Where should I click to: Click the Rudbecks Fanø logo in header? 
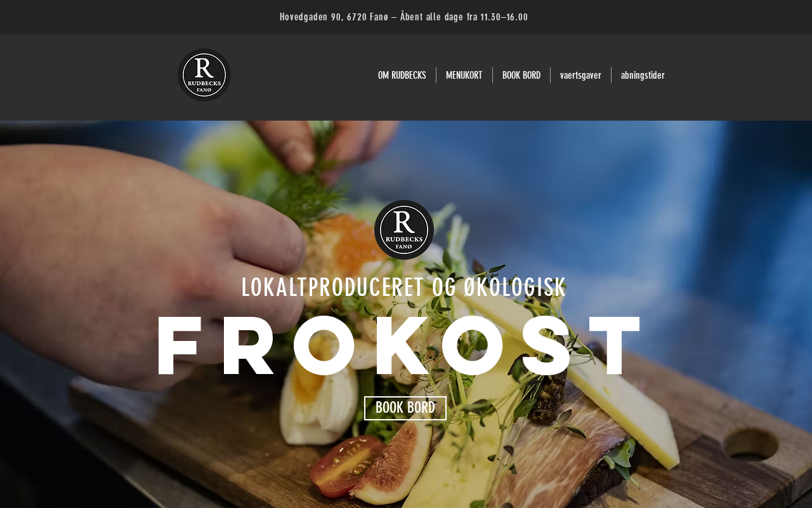[x=204, y=75]
